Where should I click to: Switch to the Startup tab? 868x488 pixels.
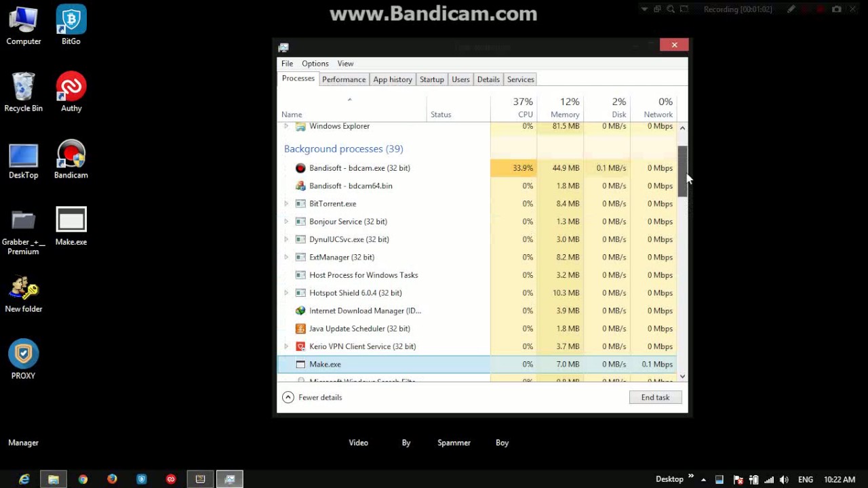point(431,79)
